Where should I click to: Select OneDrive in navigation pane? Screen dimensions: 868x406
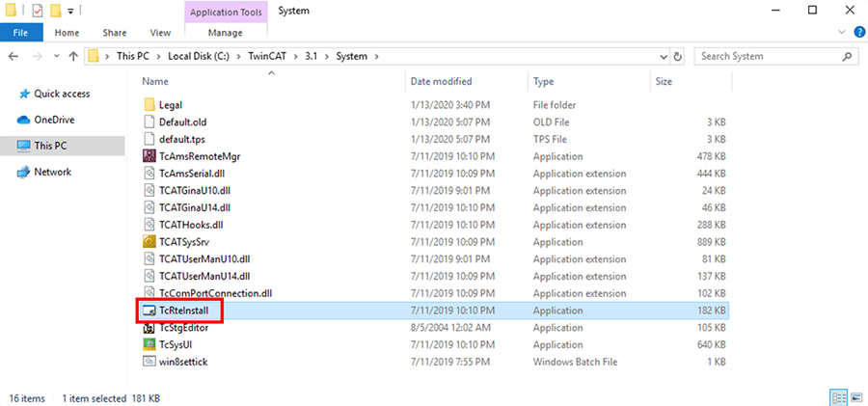[54, 121]
